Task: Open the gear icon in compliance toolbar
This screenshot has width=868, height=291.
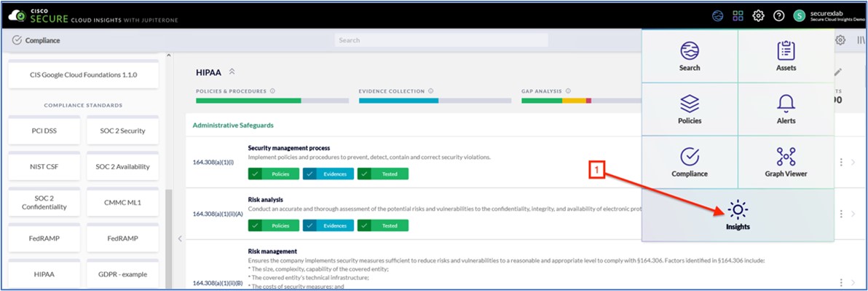Action: (840, 40)
